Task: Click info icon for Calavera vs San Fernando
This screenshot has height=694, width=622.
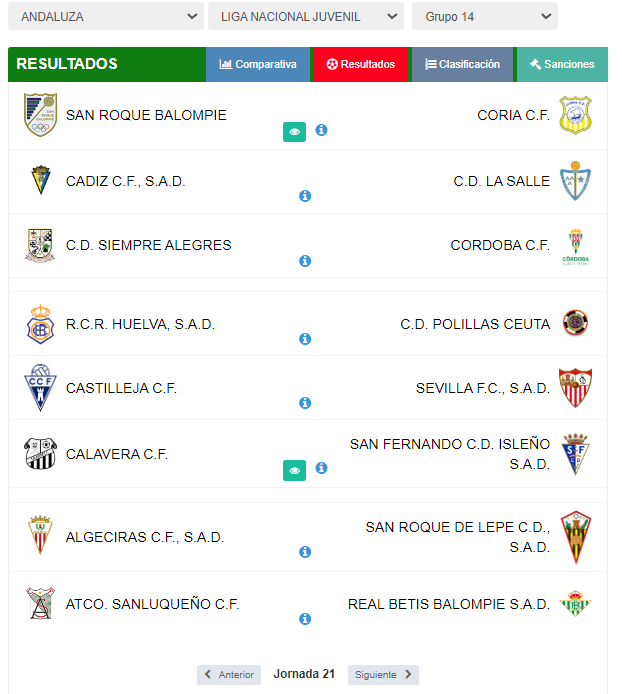Action: click(321, 468)
